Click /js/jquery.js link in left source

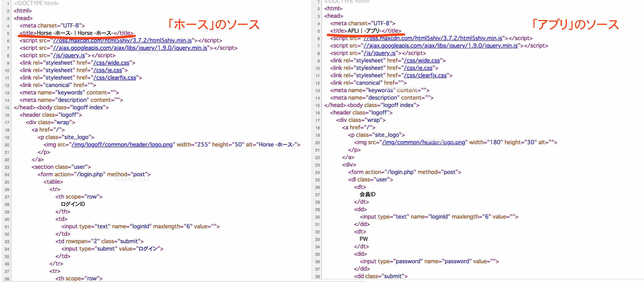click(69, 55)
